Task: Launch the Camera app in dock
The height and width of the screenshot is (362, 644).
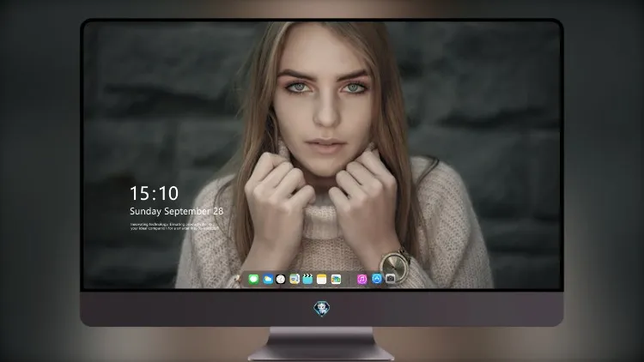Action: (390, 279)
